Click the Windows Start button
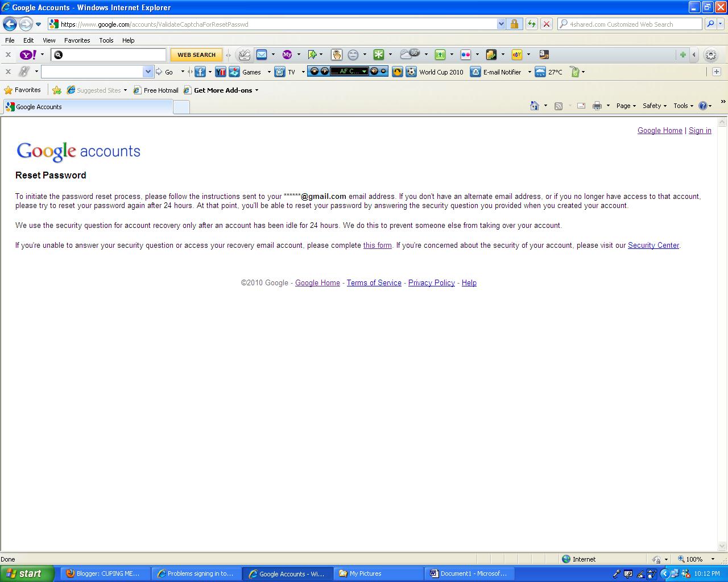The image size is (728, 582). click(x=27, y=573)
